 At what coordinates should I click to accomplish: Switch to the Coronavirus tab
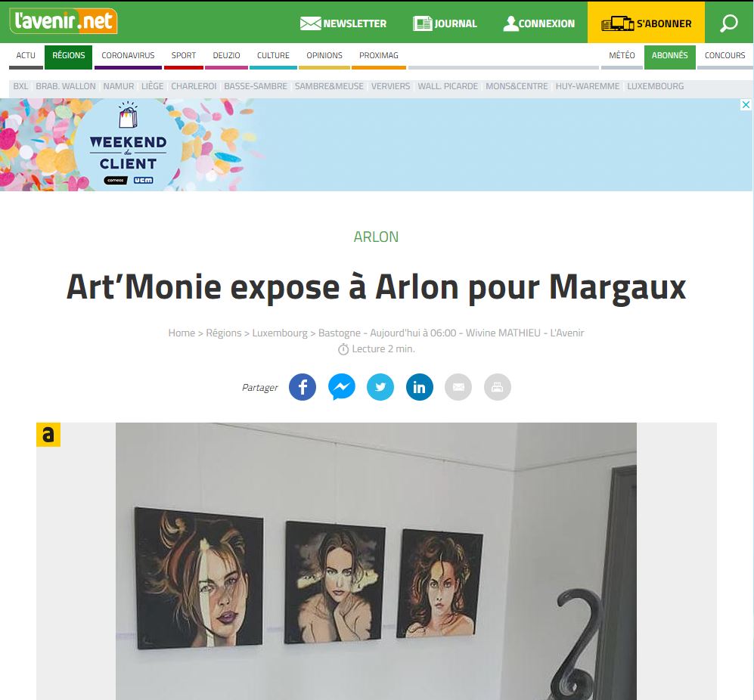128,57
